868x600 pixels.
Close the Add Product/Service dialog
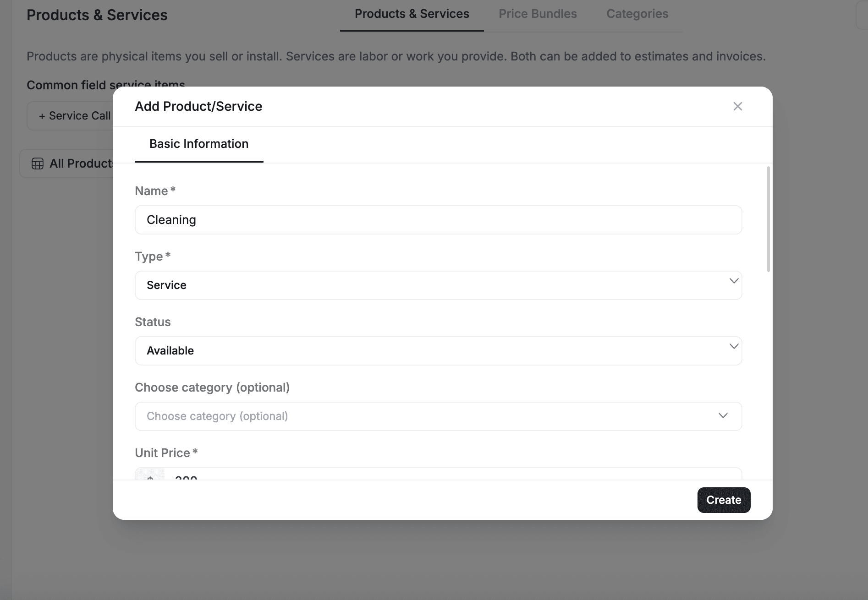point(737,106)
